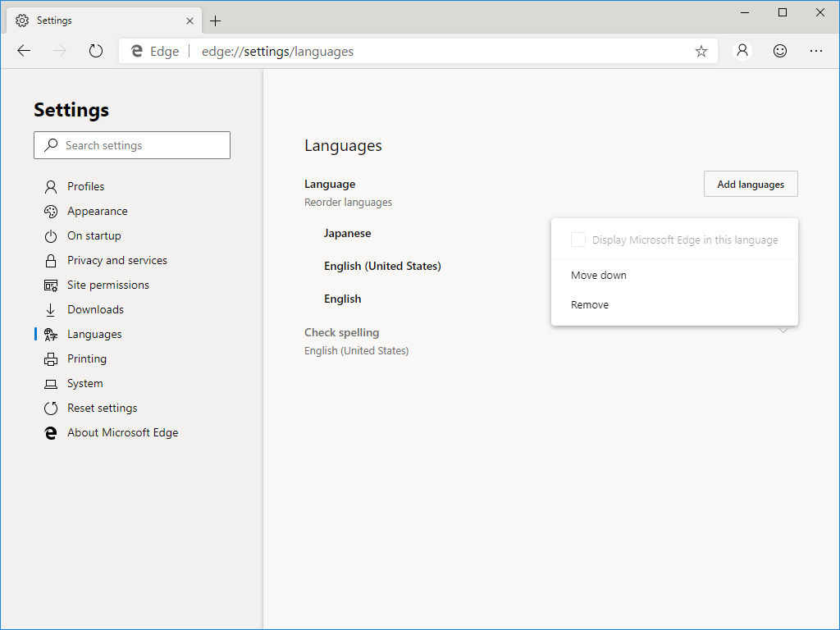Open Printing settings with printer icon
Viewport: 840px width, 630px height.
pyautogui.click(x=51, y=358)
